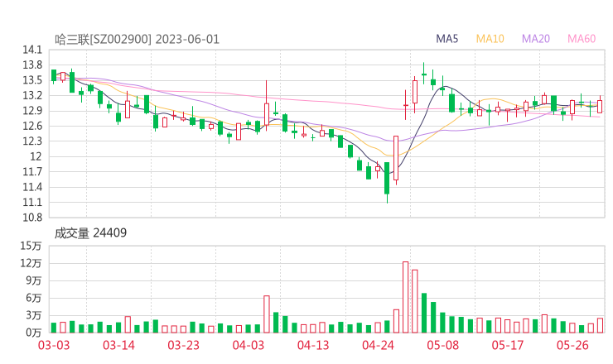Click the 13.2 price axis value
The width and height of the screenshot is (613, 364).
(32, 95)
